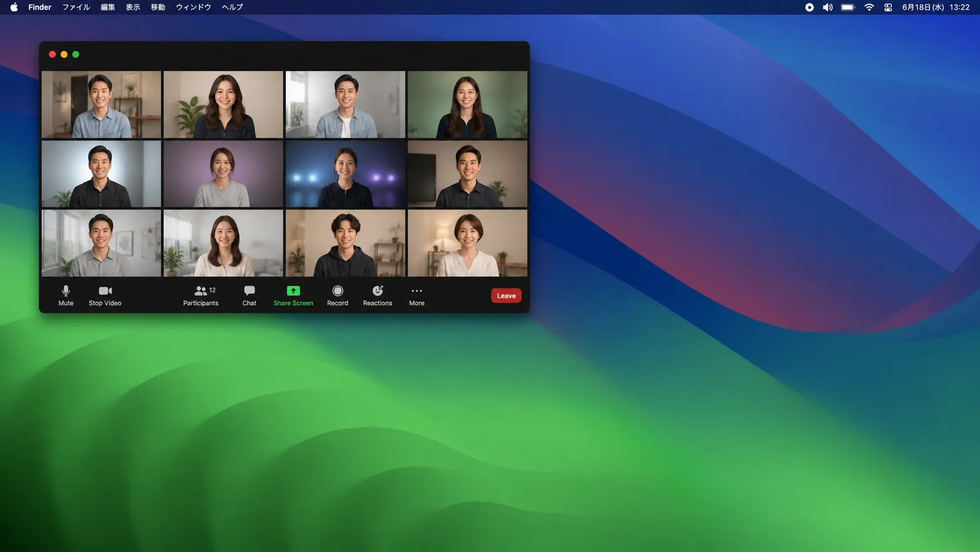Open the 移動 menu
This screenshot has width=980, height=552.
pyautogui.click(x=158, y=7)
